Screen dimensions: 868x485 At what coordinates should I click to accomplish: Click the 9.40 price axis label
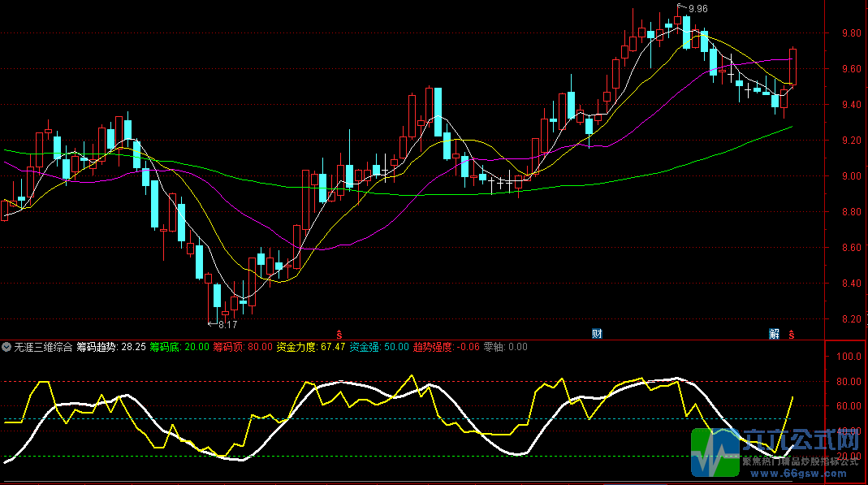(852, 105)
